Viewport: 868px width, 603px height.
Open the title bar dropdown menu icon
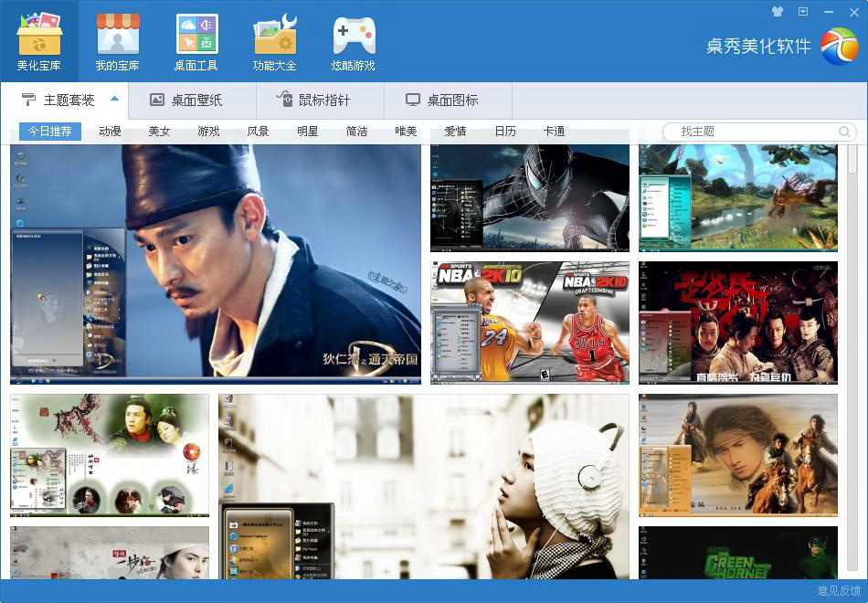tap(803, 12)
